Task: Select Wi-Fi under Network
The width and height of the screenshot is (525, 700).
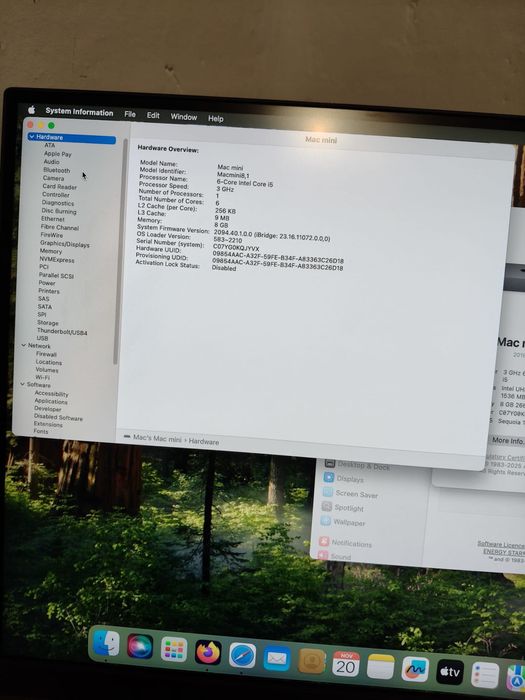Action: point(42,378)
